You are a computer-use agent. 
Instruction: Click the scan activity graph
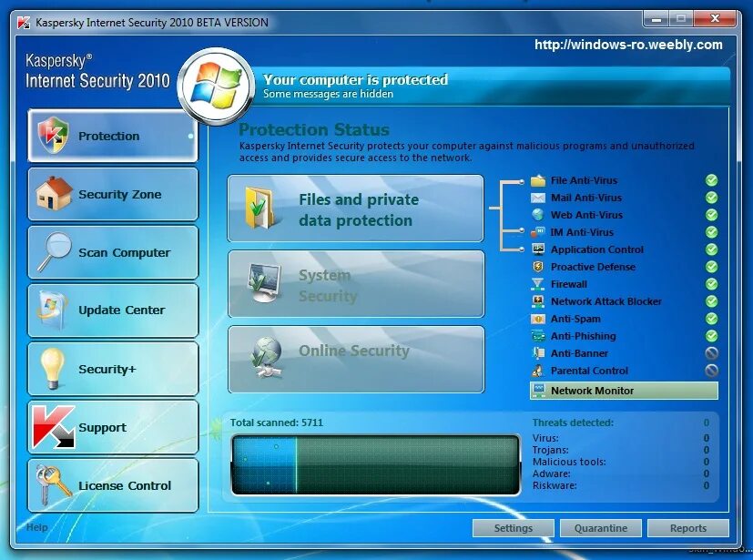(375, 464)
